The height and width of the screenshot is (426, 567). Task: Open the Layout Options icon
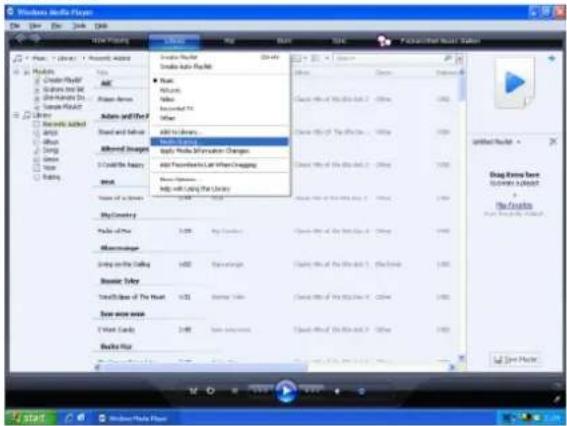point(315,58)
